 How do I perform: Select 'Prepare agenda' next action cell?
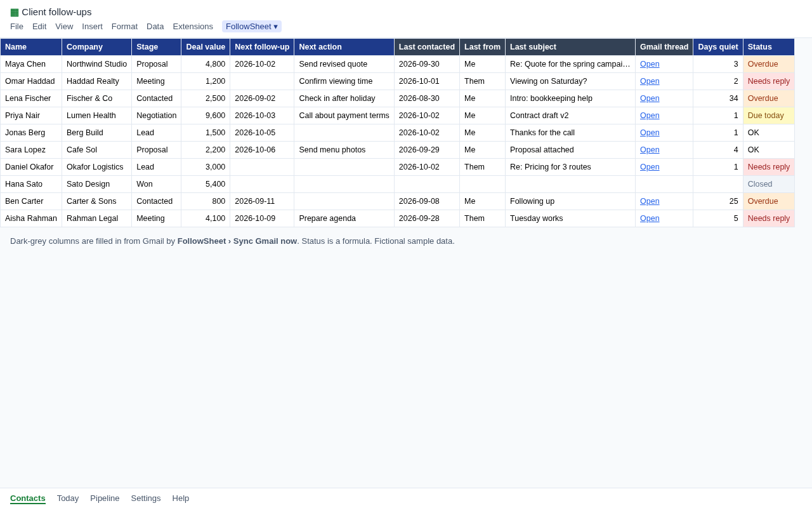click(344, 218)
